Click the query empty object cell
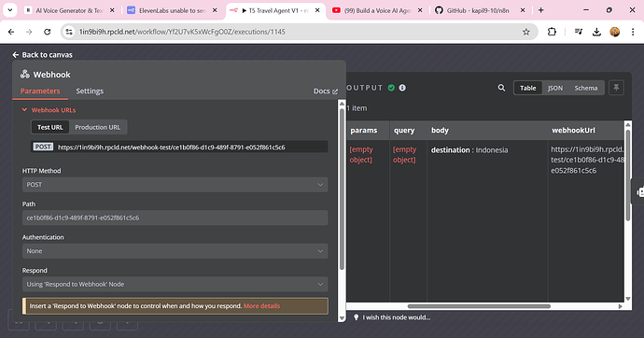644x338 pixels. (x=404, y=154)
